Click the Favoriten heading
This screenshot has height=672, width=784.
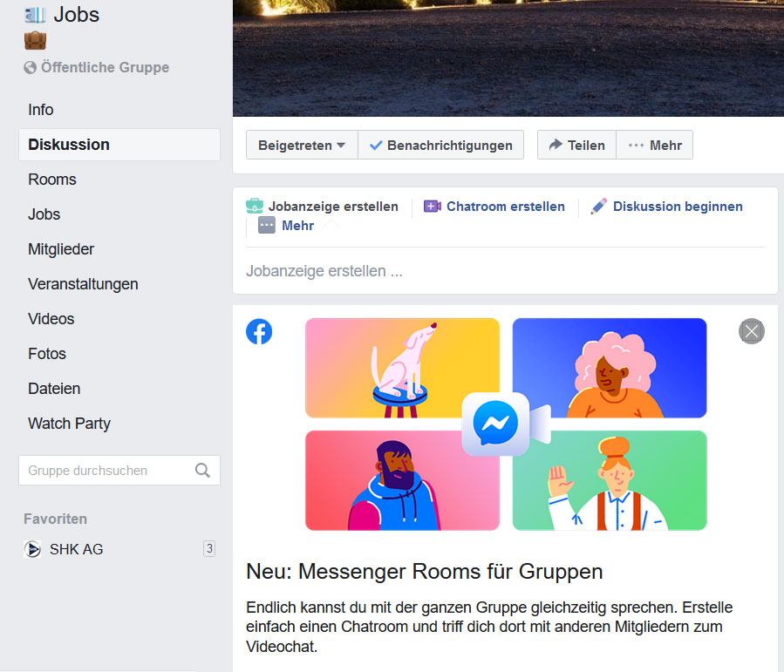(x=56, y=519)
